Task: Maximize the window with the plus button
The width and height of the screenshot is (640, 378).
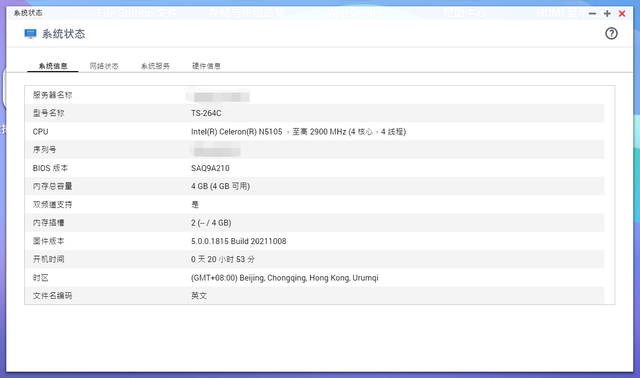Action: [607, 13]
